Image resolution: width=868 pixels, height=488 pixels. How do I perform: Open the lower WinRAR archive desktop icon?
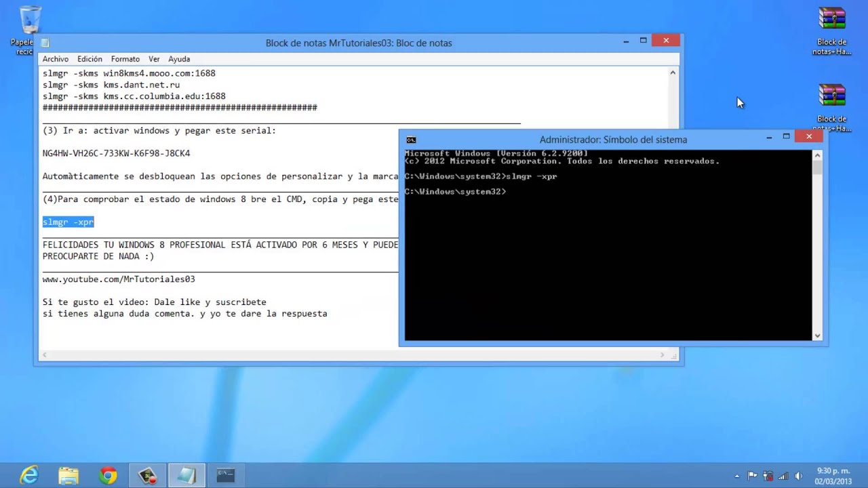click(832, 108)
